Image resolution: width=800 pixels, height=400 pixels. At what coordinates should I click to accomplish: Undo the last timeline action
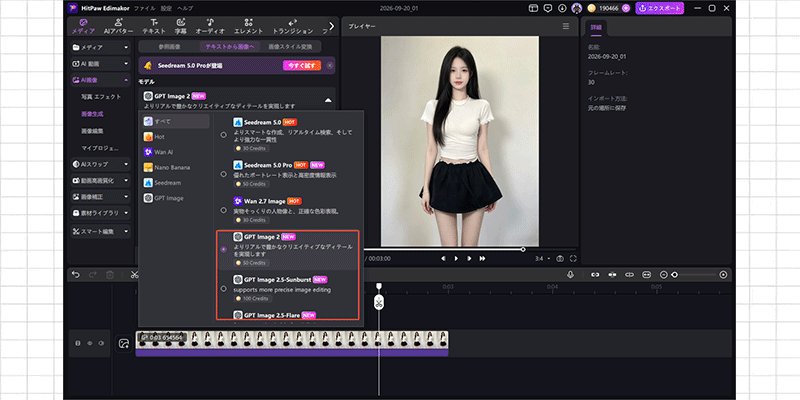point(76,274)
